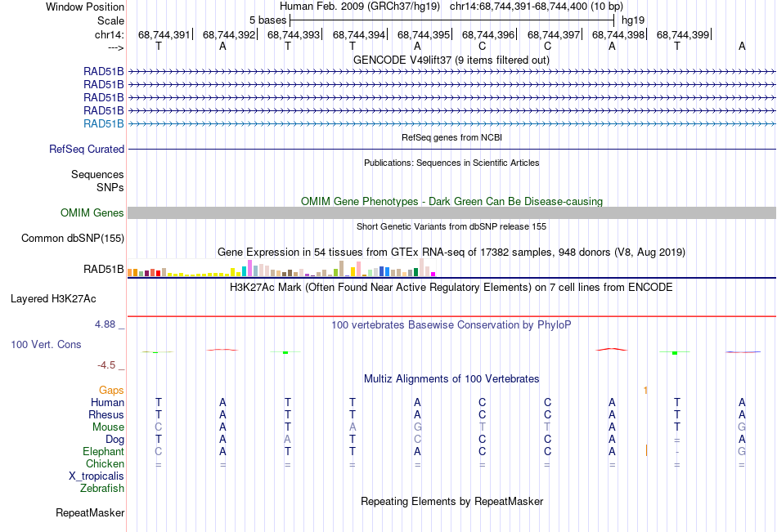
Task: Click the orange insertion bar in Elephant row
Action: tap(647, 450)
